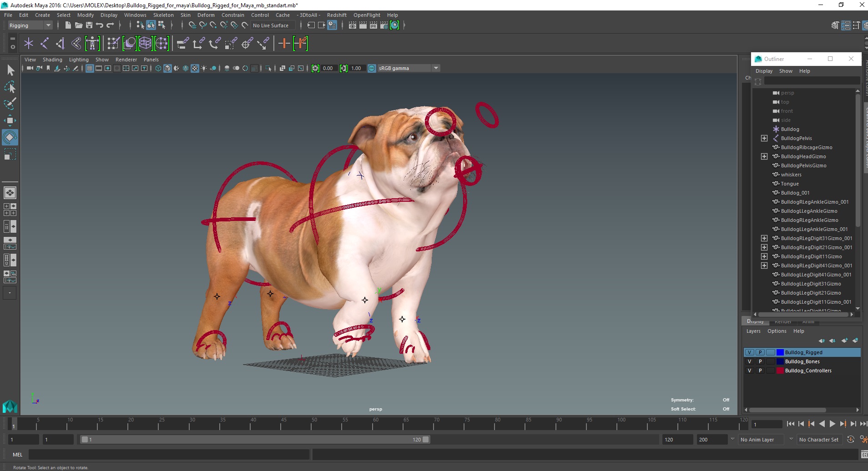Image resolution: width=868 pixels, height=471 pixels.
Task: Select the Move tool
Action: pyautogui.click(x=10, y=120)
